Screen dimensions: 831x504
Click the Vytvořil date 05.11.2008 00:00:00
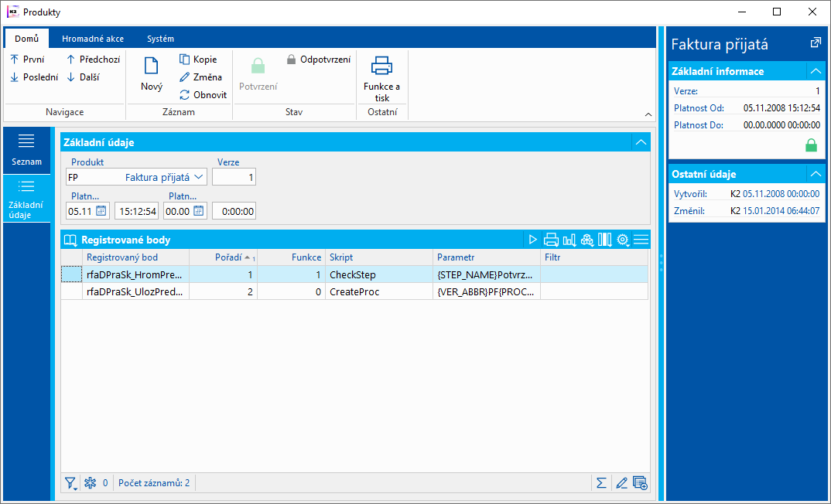pos(781,194)
